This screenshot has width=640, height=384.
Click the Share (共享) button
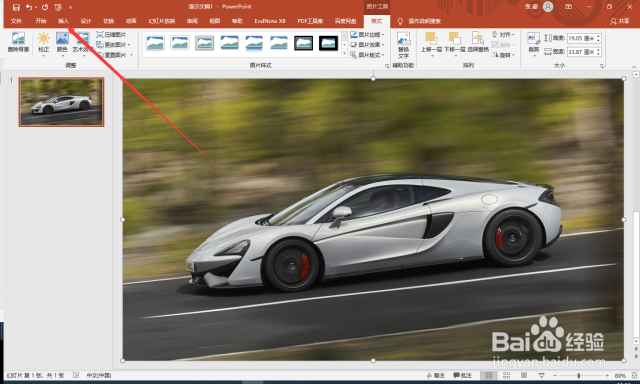[x=620, y=21]
